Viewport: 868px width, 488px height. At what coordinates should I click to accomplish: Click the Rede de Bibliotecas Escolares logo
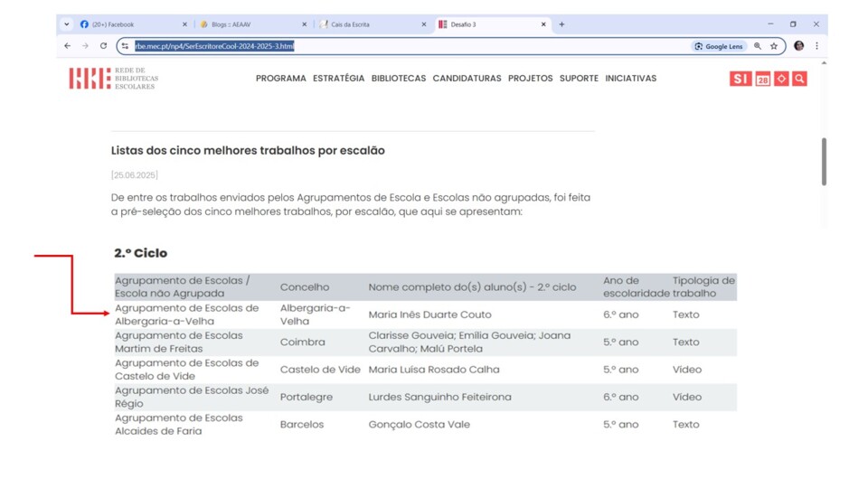click(x=113, y=79)
